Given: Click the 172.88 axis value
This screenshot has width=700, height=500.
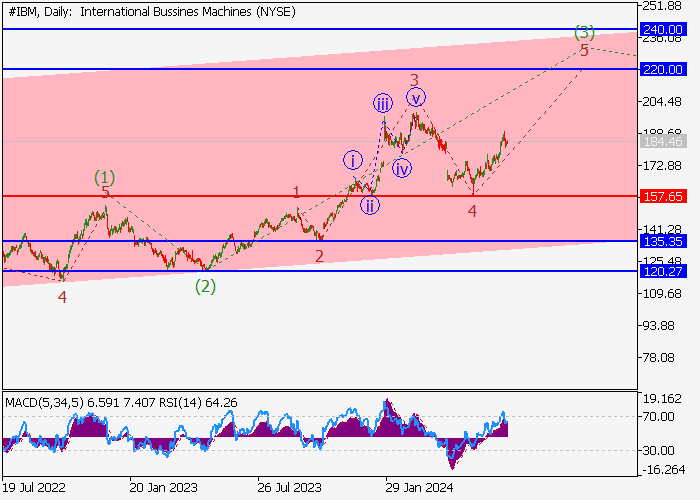Looking at the screenshot, I should (662, 166).
